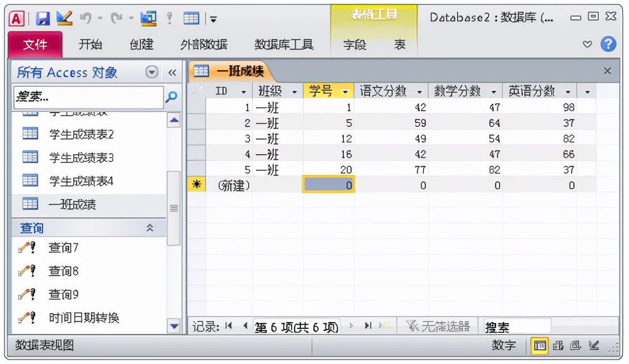The width and height of the screenshot is (629, 364).
Task: Click table icon beside 学生成绩表3
Action: tap(30, 157)
